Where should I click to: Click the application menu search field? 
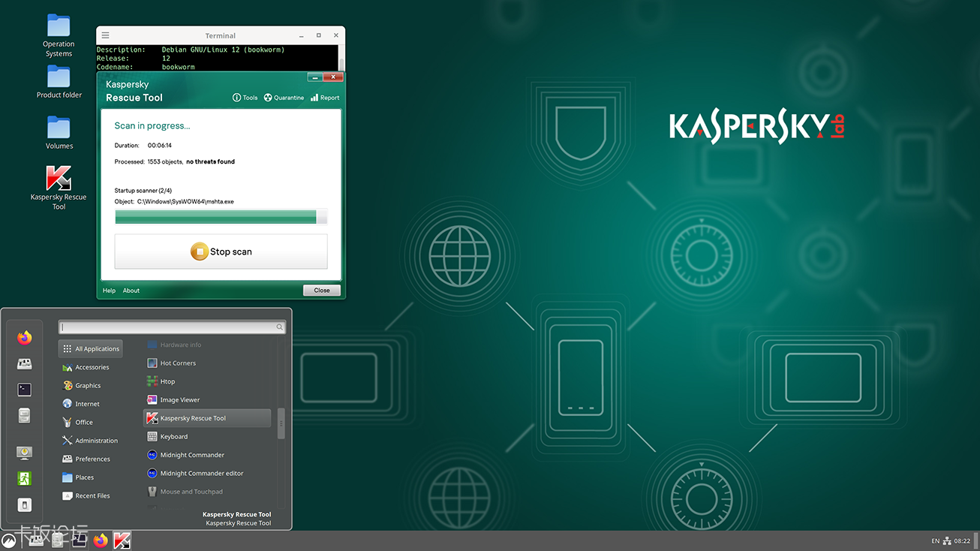point(172,327)
